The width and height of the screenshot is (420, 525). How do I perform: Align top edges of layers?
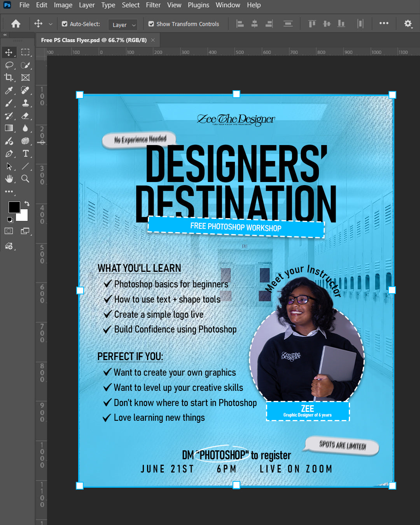click(x=312, y=24)
